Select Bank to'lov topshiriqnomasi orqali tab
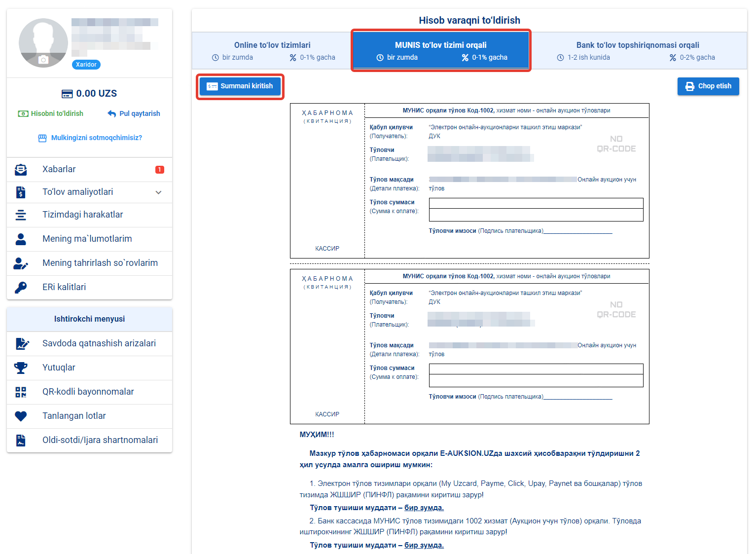 tap(637, 51)
